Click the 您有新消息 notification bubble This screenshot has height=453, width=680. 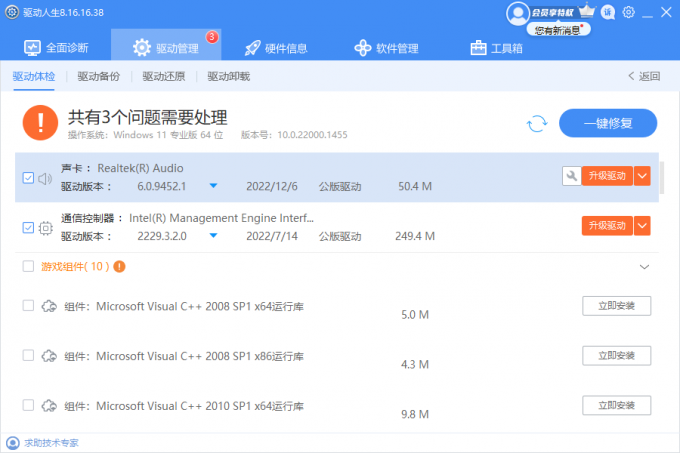559,30
